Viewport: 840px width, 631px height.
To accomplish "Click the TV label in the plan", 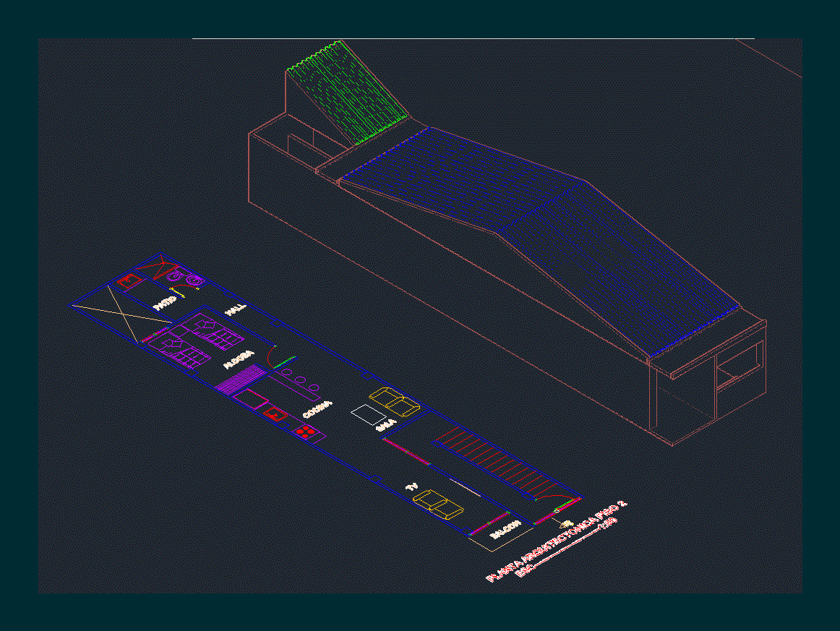I will [411, 487].
